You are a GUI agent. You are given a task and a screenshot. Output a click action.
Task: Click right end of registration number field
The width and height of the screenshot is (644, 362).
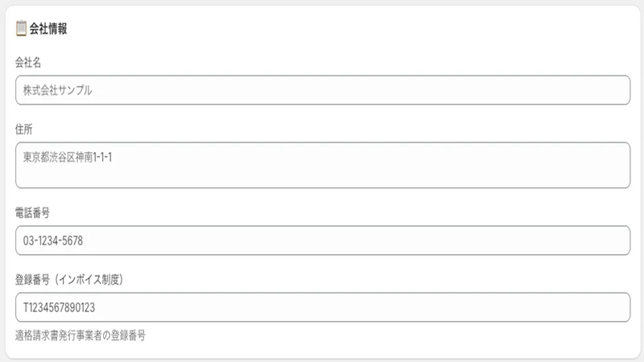coord(608,307)
